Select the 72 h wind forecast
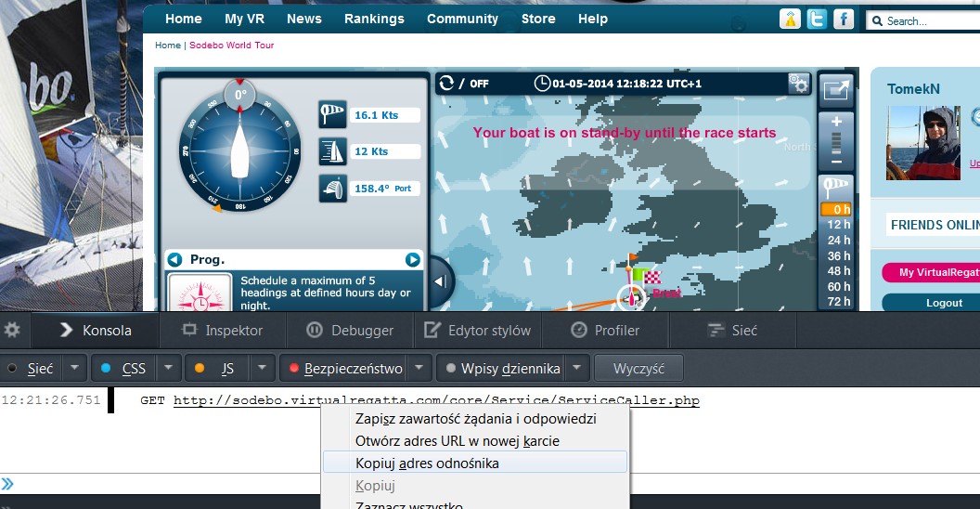Image resolution: width=980 pixels, height=509 pixels. pyautogui.click(x=837, y=301)
